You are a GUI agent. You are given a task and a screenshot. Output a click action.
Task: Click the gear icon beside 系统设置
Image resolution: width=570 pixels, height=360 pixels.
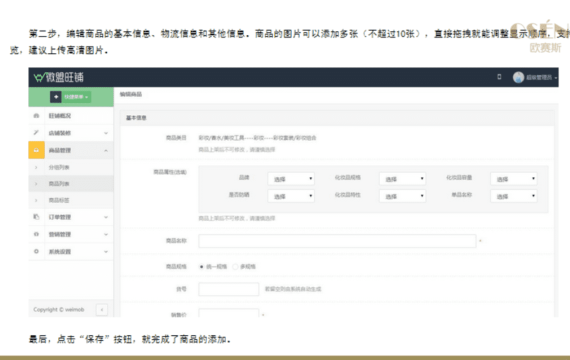(x=36, y=251)
